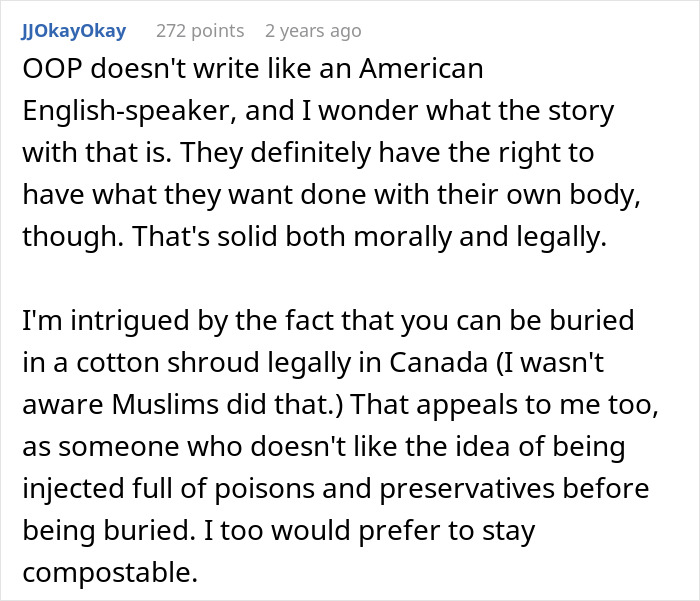This screenshot has width=700, height=601.
Task: Click the word "American" in the first line
Action: [x=420, y=69]
